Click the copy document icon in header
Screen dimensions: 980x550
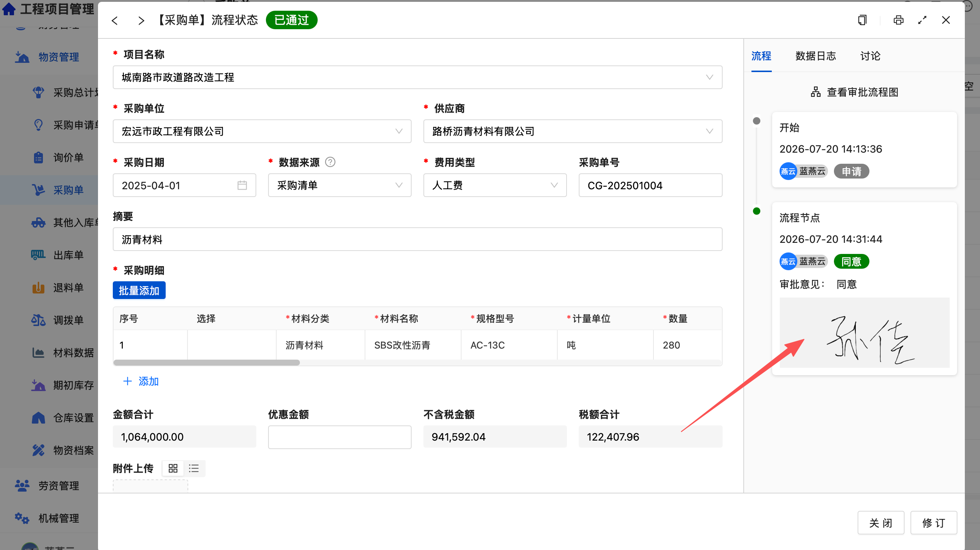click(x=862, y=20)
